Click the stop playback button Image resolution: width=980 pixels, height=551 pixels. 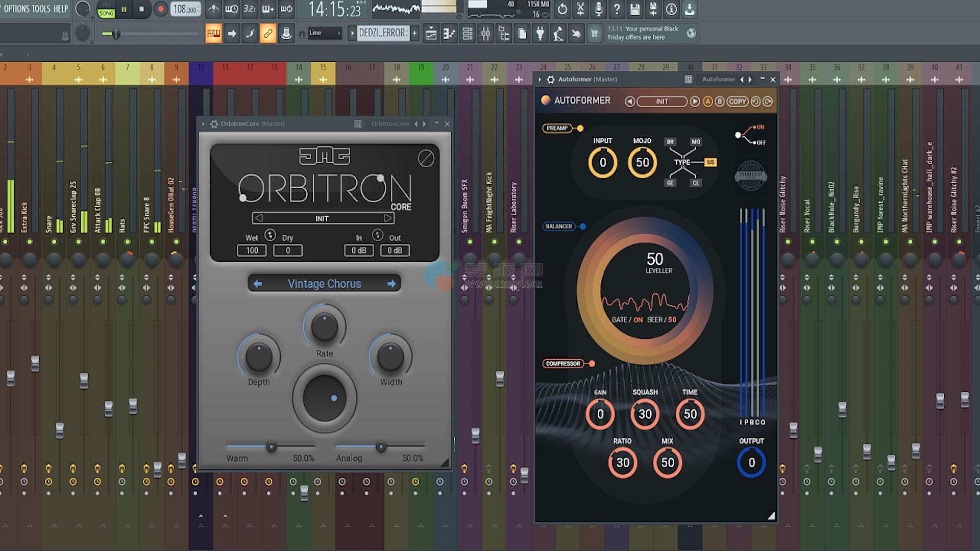click(141, 9)
